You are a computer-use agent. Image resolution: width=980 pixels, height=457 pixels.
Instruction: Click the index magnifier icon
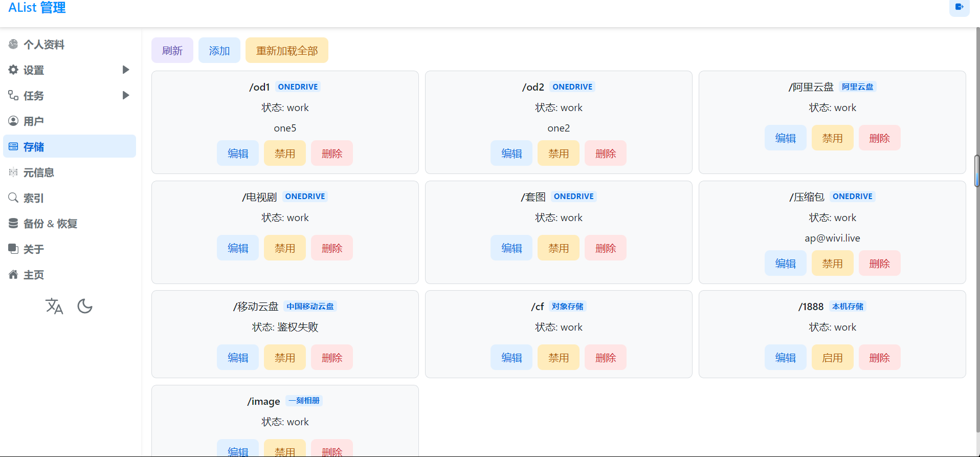pyautogui.click(x=13, y=198)
